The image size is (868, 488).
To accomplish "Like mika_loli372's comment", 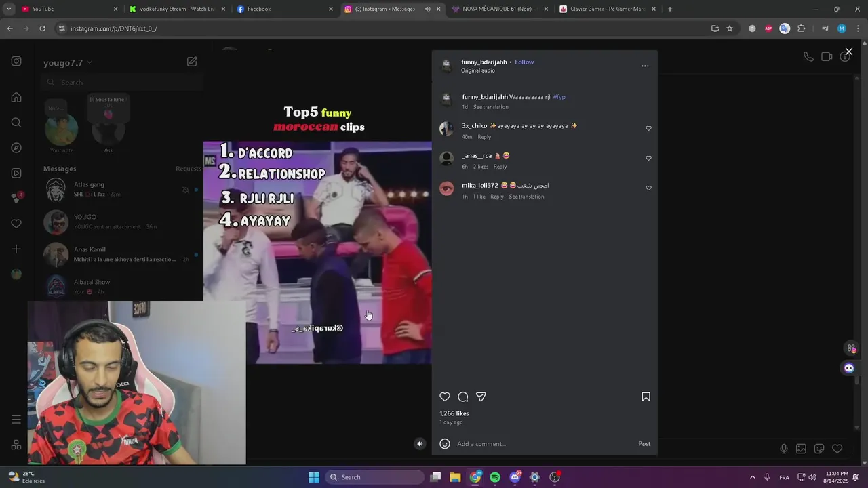I will (x=648, y=188).
